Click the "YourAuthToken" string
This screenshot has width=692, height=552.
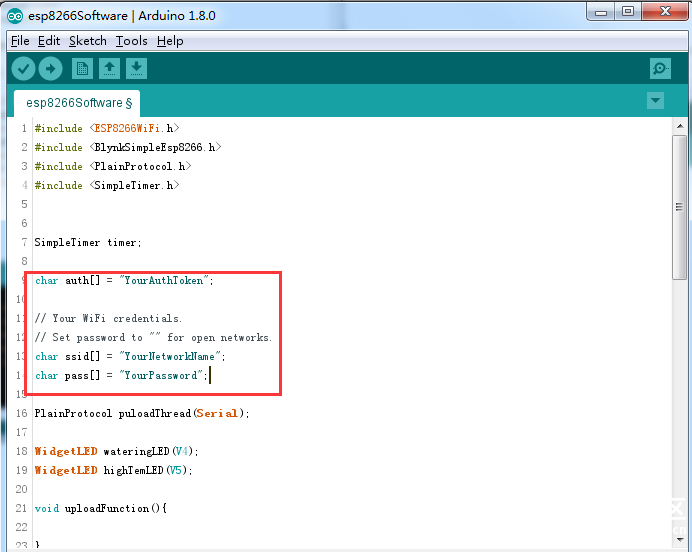click(x=164, y=281)
